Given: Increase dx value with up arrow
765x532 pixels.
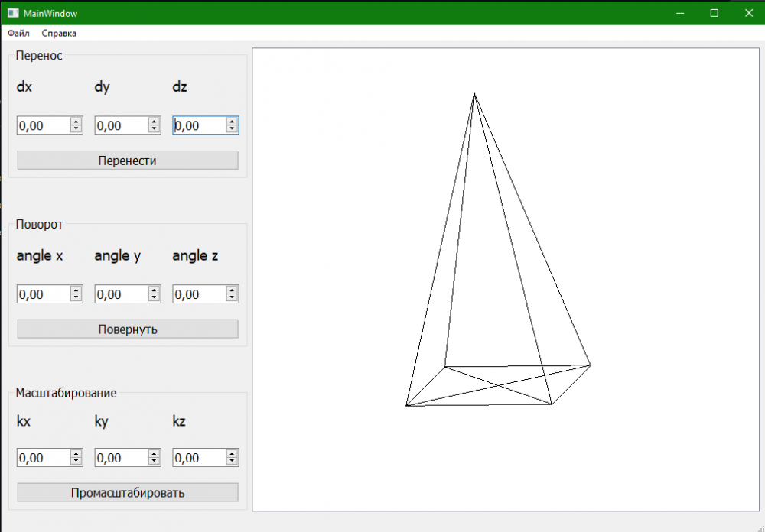Looking at the screenshot, I should pyautogui.click(x=76, y=122).
